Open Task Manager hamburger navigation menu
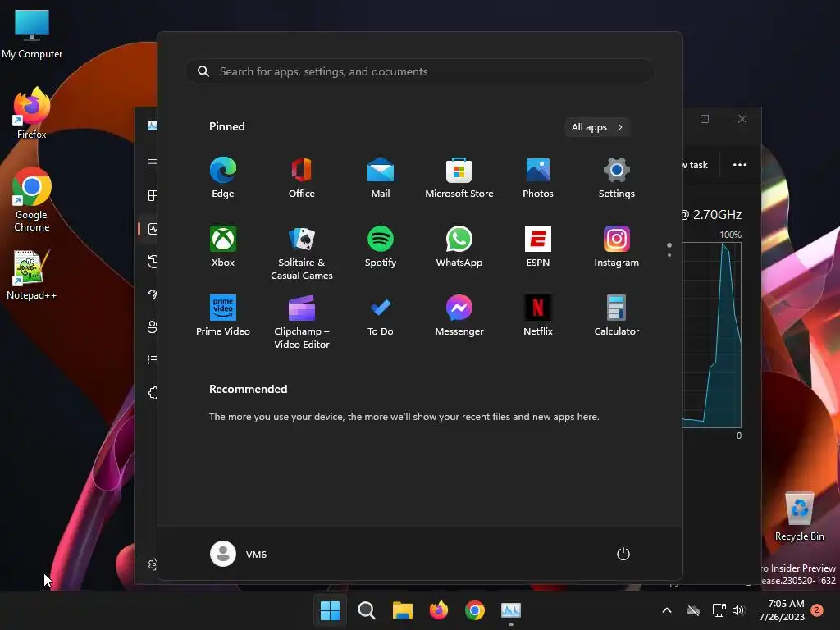Viewport: 840px width, 630px height. point(153,163)
